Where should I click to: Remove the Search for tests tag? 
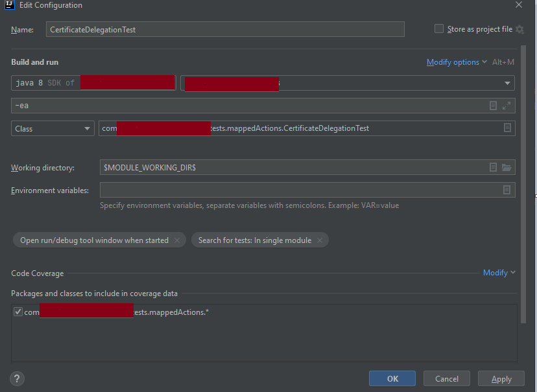point(319,240)
